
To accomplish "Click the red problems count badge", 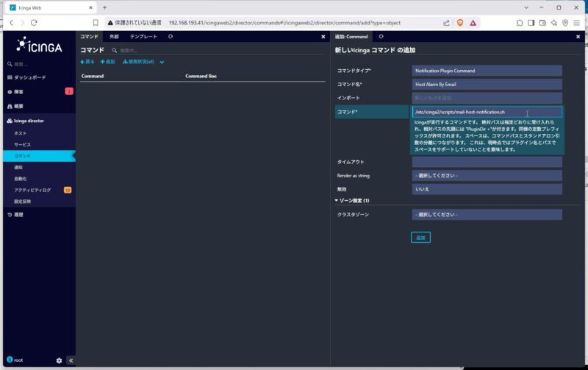I will click(x=69, y=91).
